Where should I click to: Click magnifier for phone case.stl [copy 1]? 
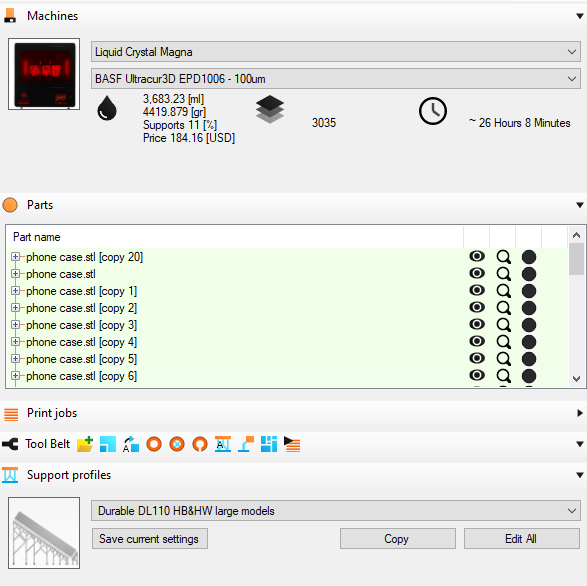pyautogui.click(x=504, y=291)
